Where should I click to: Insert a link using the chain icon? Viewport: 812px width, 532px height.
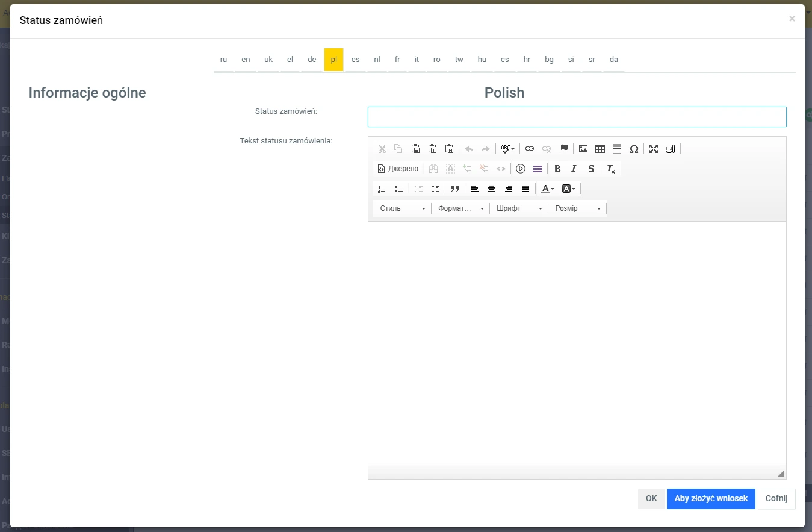(x=530, y=149)
